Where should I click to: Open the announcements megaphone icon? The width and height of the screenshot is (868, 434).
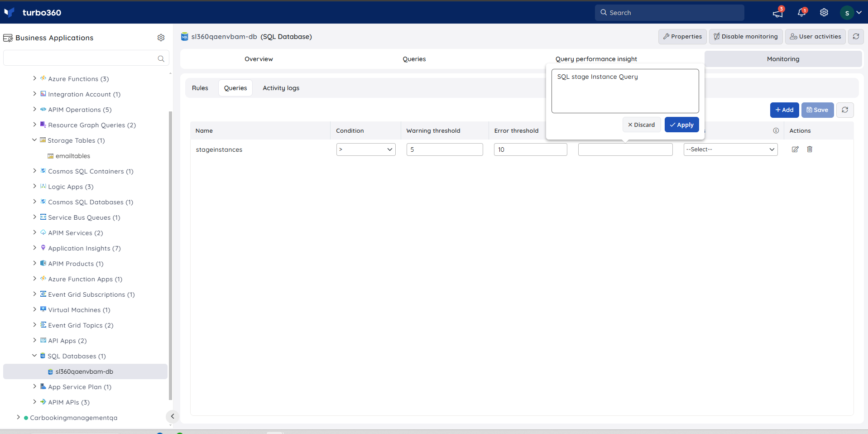777,13
